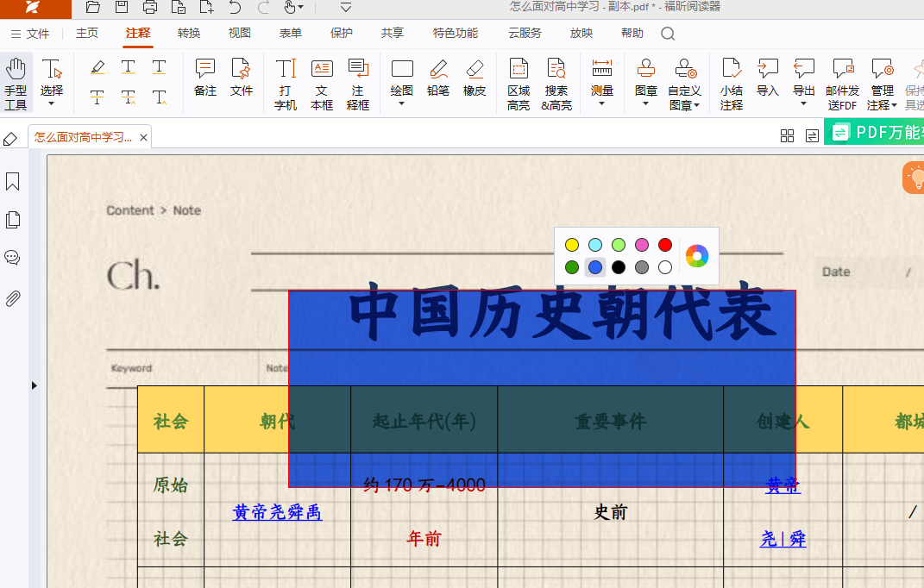
Task: Close the 怎么面对高中学习 document tab
Action: pos(144,137)
